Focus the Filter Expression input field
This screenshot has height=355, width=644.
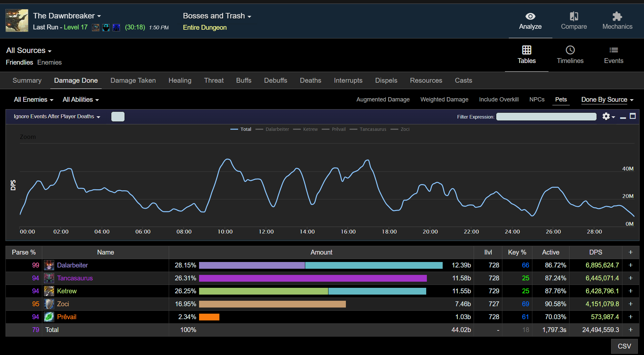(x=546, y=117)
